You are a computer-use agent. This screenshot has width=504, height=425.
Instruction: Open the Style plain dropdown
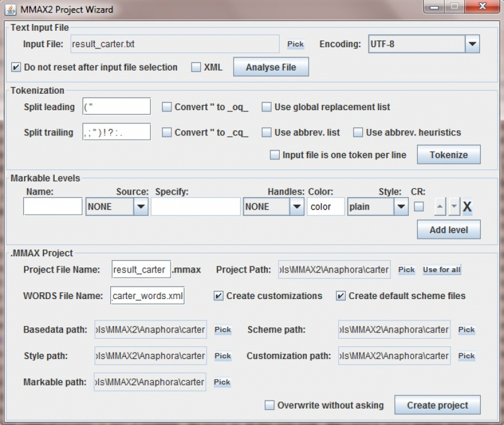(401, 207)
